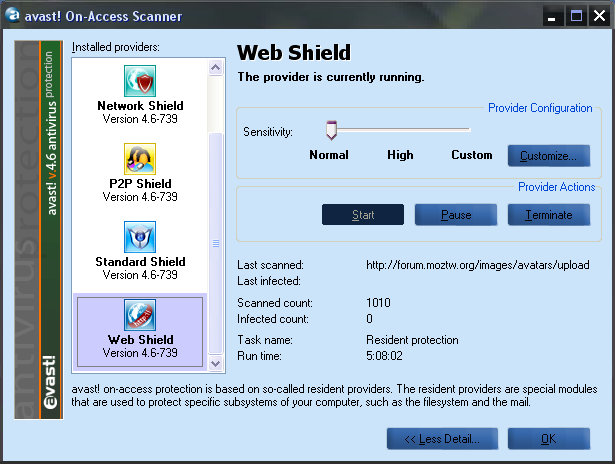Click the Network Shield name text
This screenshot has height=464, width=615.
coord(140,106)
